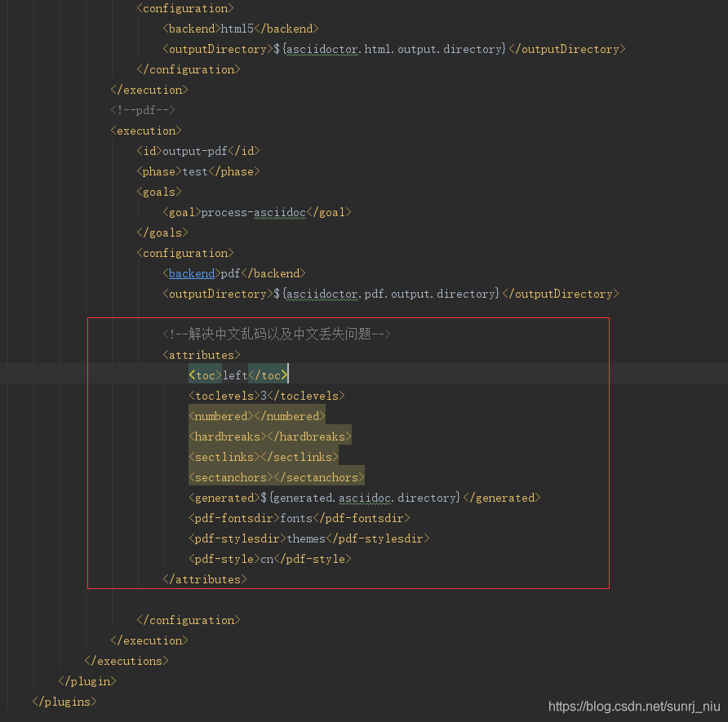This screenshot has width=728, height=722.
Task: Click the Chinese comment about 中文乱码
Action: (x=277, y=334)
